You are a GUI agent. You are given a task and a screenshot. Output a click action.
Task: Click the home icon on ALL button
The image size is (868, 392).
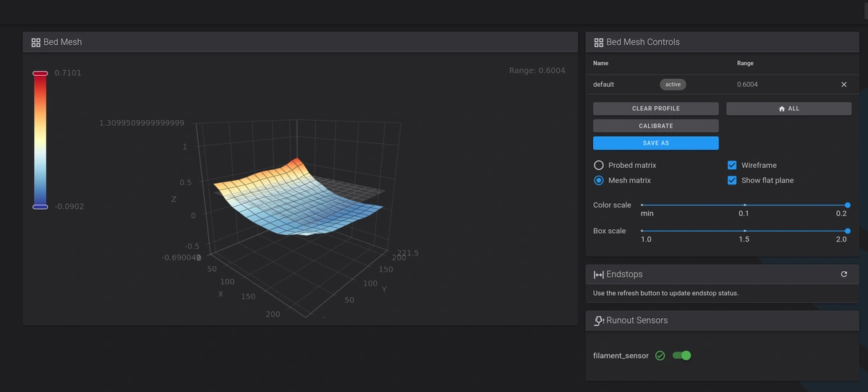782,108
